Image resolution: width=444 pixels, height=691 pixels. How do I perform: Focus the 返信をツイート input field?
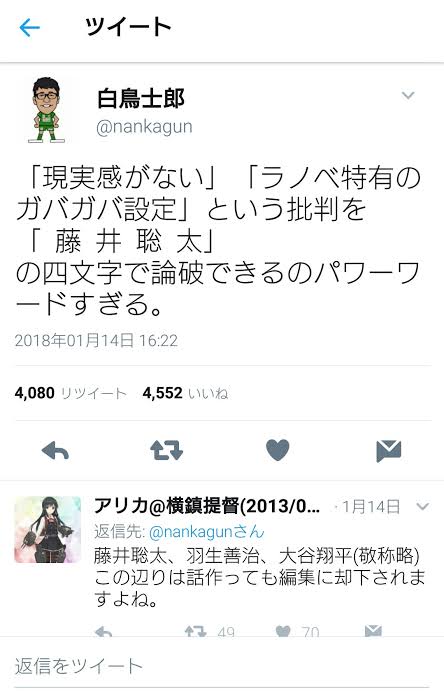(x=222, y=666)
